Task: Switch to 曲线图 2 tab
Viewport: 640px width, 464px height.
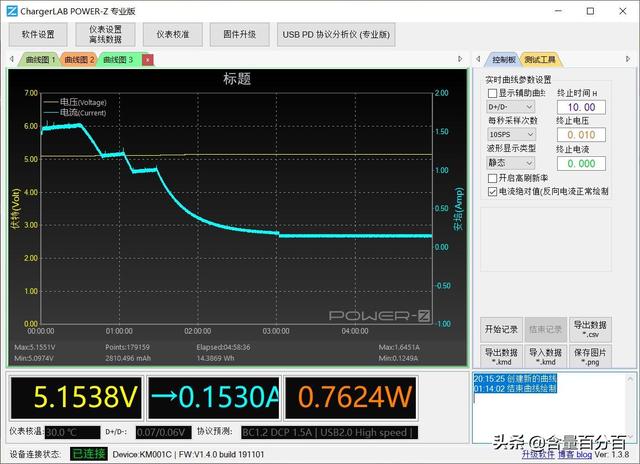Action: [79, 60]
